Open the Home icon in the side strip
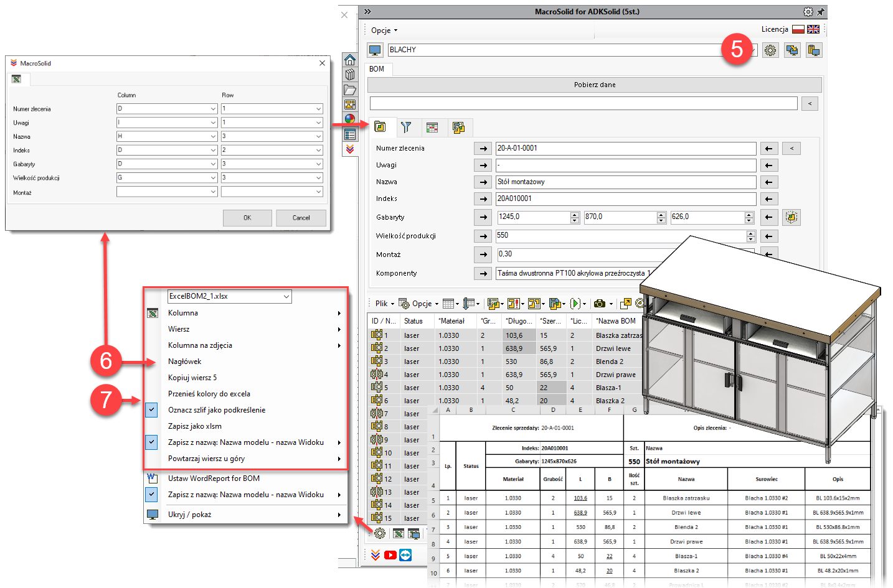 click(x=350, y=60)
